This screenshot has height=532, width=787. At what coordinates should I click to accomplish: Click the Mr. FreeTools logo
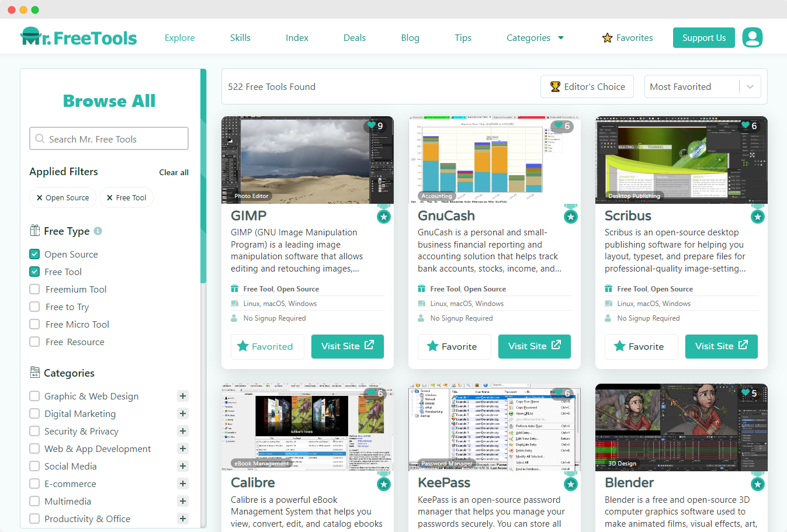coord(78,37)
